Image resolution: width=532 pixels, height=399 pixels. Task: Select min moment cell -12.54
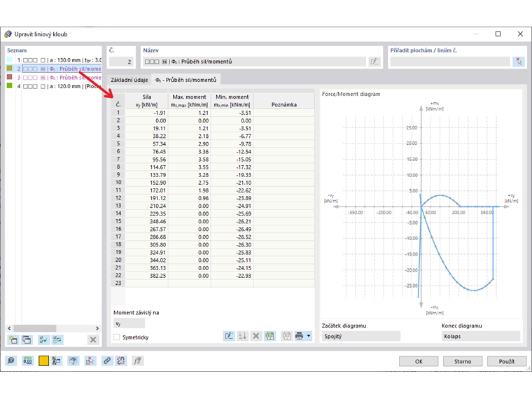[232, 152]
